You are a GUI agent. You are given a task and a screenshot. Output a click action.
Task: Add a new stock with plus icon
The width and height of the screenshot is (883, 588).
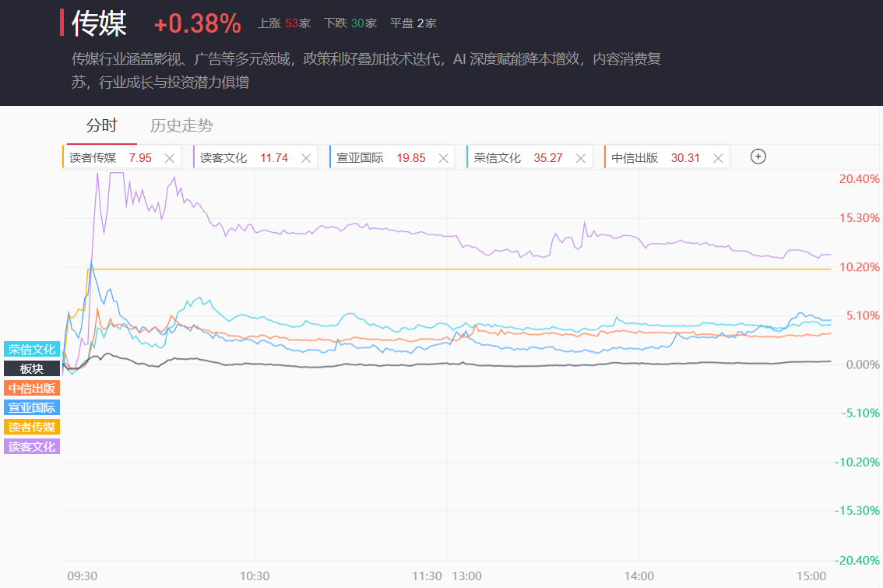[x=758, y=157]
